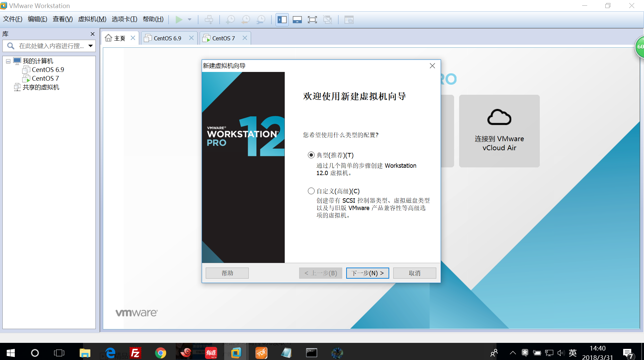Image resolution: width=644 pixels, height=360 pixels.
Task: Click the volume speaker tray icon
Action: point(561,353)
